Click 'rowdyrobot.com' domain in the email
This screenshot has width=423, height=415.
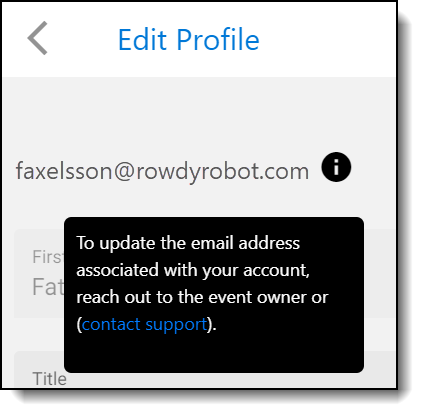222,171
